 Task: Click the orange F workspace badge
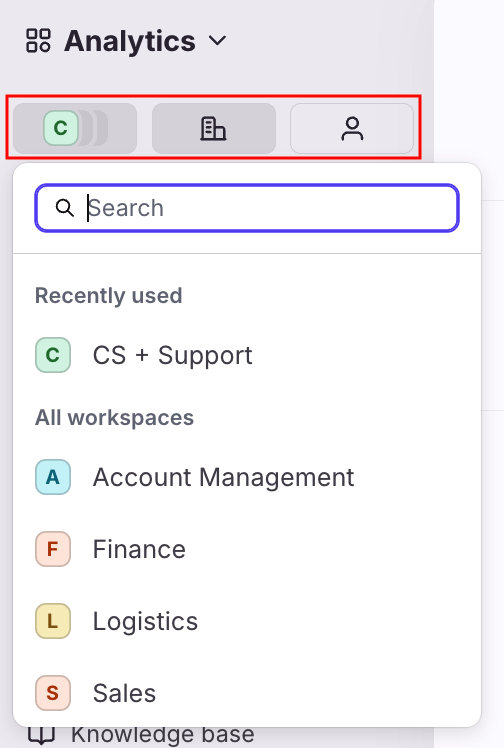point(53,549)
